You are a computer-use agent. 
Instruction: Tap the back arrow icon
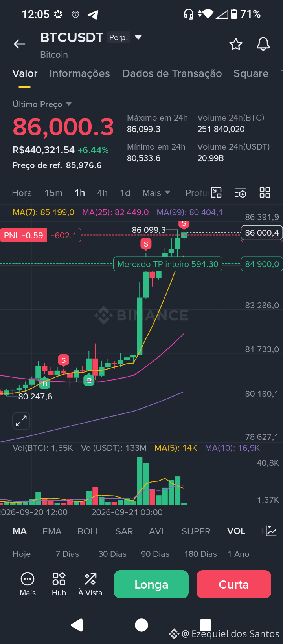click(x=20, y=44)
